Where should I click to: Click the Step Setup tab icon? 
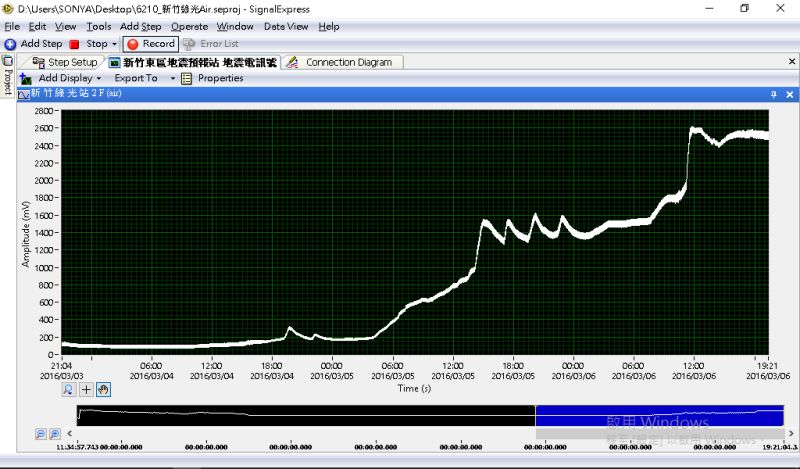tap(39, 62)
